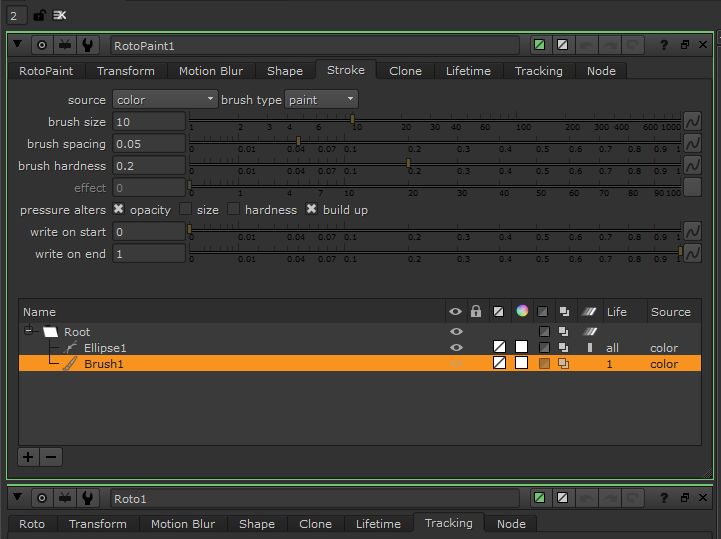Screen dimensions: 721x539
Task: Select the Ellipse1 row in list
Action: pos(360,348)
